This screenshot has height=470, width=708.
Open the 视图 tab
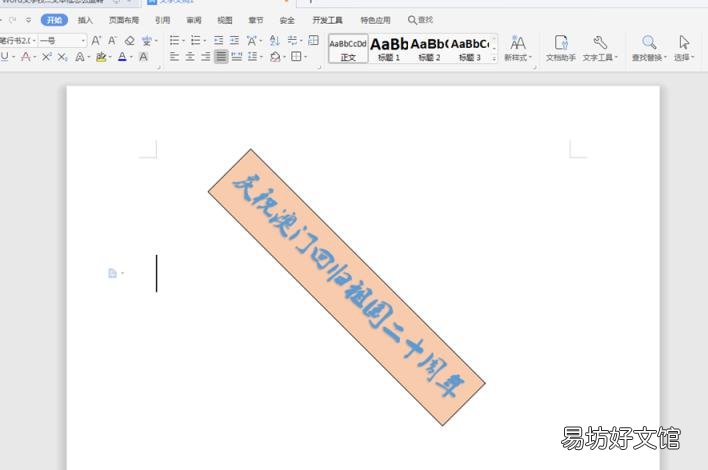click(224, 20)
